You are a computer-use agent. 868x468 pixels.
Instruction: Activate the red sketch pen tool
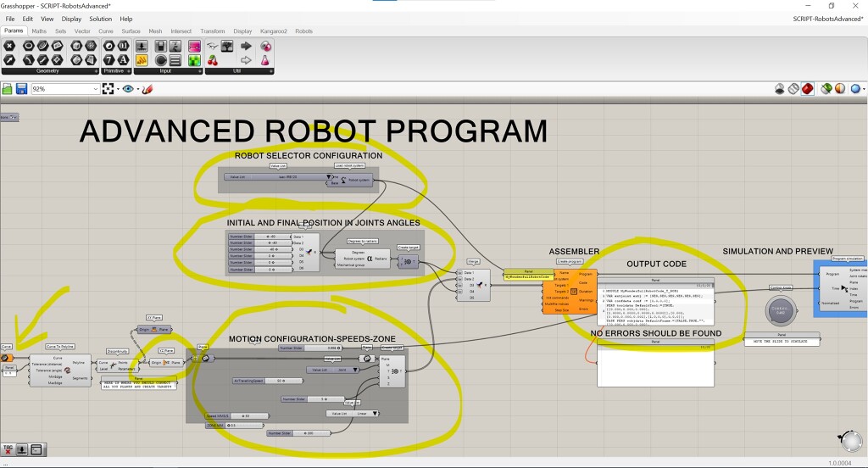(147, 89)
